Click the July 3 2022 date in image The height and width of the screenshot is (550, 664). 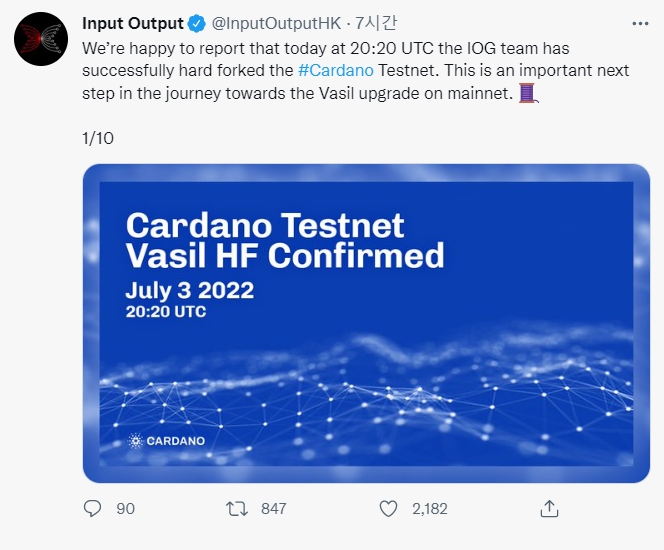coord(189,291)
